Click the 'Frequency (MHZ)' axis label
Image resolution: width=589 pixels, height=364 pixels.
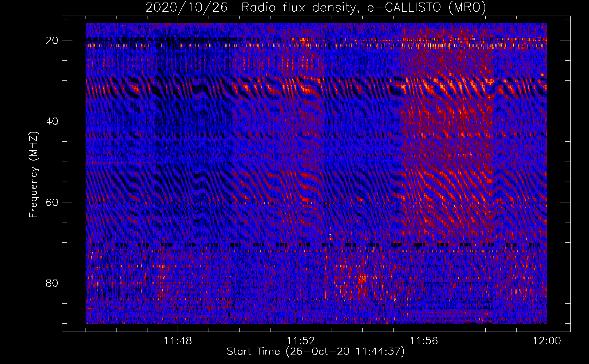coord(33,174)
